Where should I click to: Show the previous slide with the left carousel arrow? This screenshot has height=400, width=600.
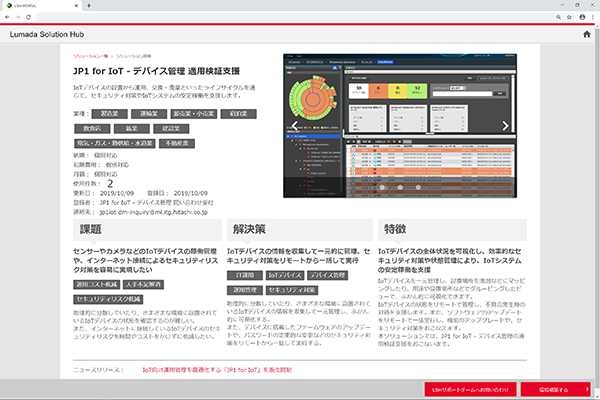pyautogui.click(x=294, y=126)
